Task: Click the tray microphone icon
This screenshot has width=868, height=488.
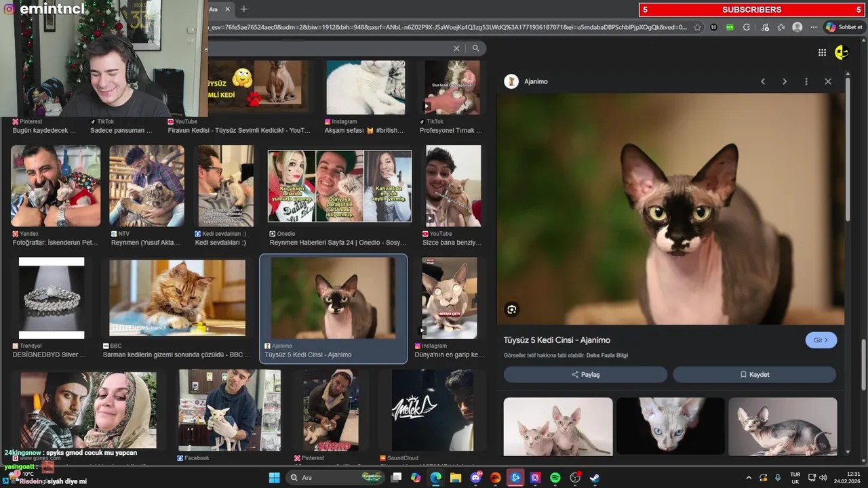Action: coord(778,478)
